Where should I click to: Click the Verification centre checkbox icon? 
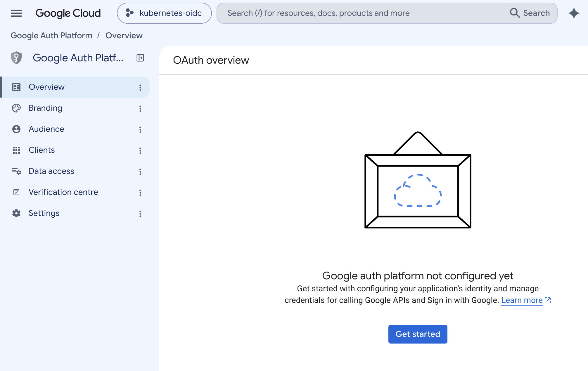pyautogui.click(x=16, y=192)
